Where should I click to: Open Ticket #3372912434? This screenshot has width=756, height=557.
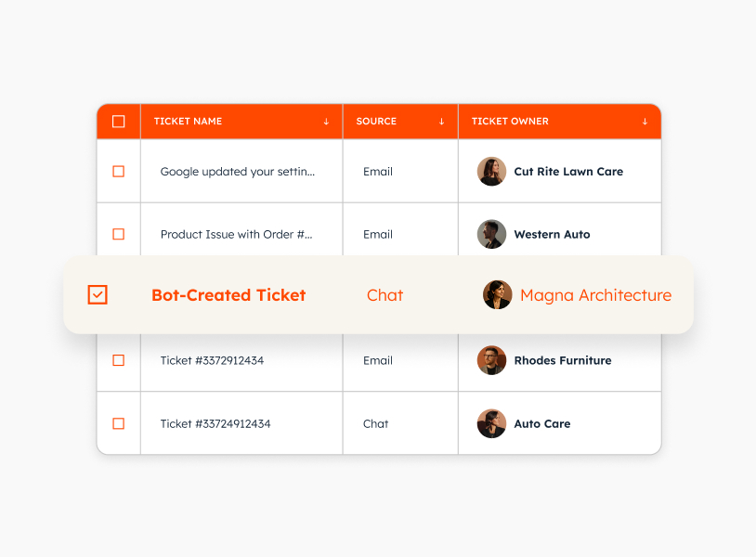212,360
